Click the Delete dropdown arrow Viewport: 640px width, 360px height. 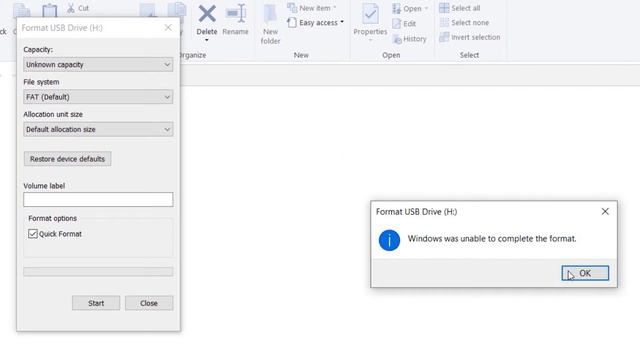(x=207, y=40)
